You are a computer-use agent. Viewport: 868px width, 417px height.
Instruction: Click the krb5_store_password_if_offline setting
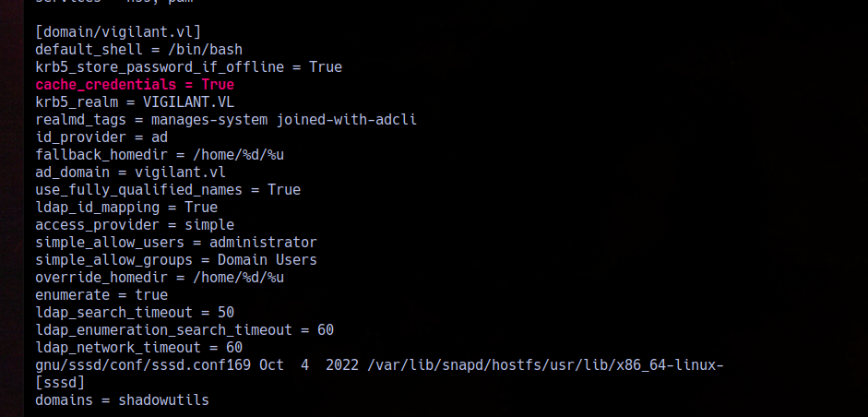(x=189, y=67)
